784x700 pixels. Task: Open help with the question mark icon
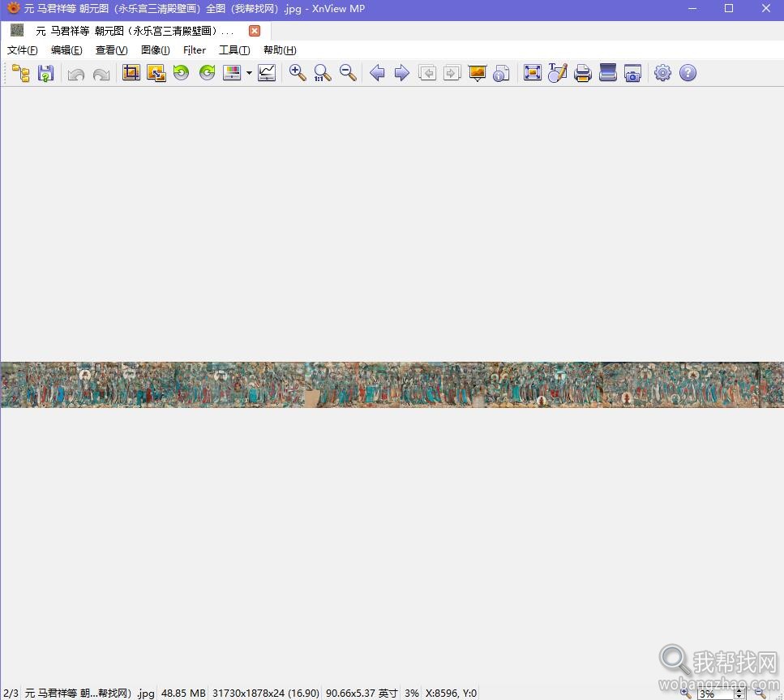click(x=688, y=73)
